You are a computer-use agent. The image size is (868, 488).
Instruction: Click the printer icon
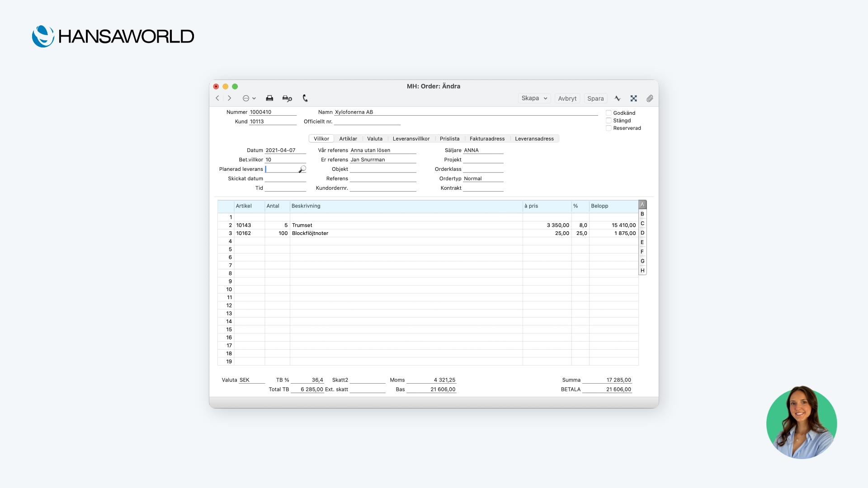coord(269,98)
